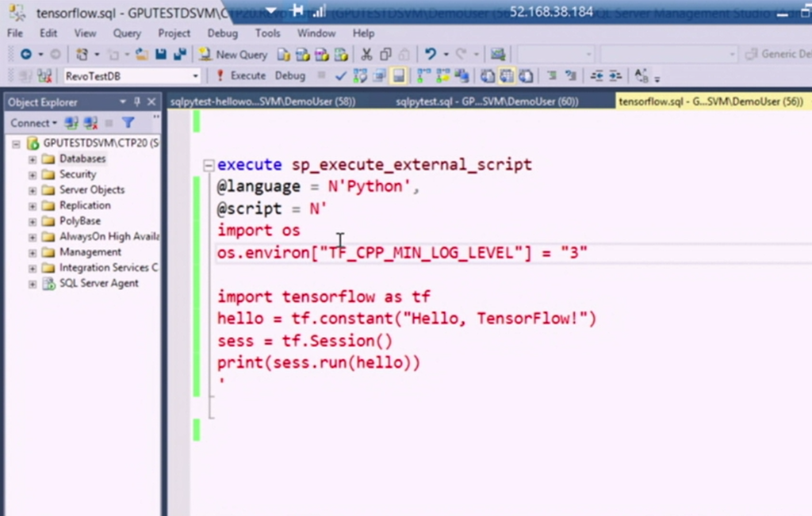
Task: Select the AlwaysOn High Availability node
Action: click(x=109, y=236)
